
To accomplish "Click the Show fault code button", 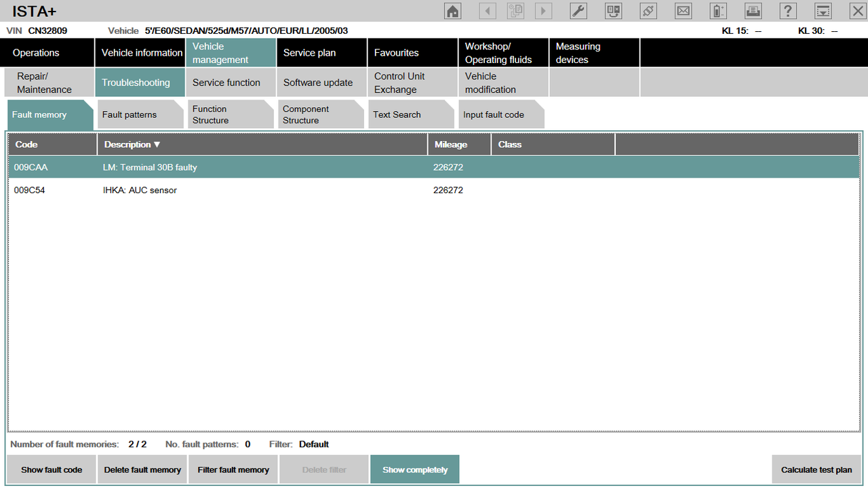I will coord(52,470).
